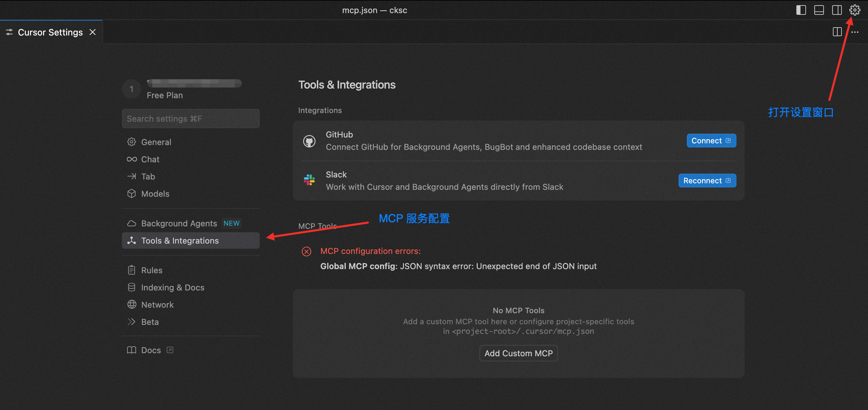Open the Chat settings section
This screenshot has height=410, width=868.
point(150,159)
